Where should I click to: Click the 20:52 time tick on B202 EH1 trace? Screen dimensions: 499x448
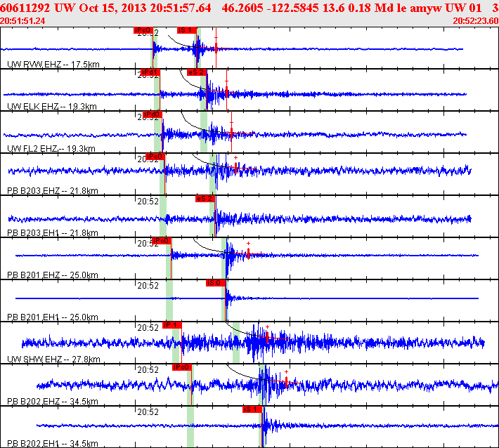[x=148, y=412]
